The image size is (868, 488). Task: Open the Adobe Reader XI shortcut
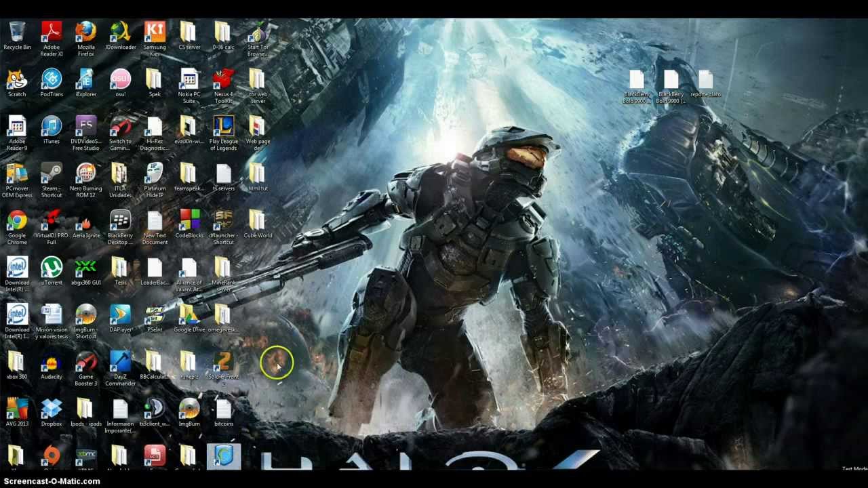pyautogui.click(x=52, y=39)
